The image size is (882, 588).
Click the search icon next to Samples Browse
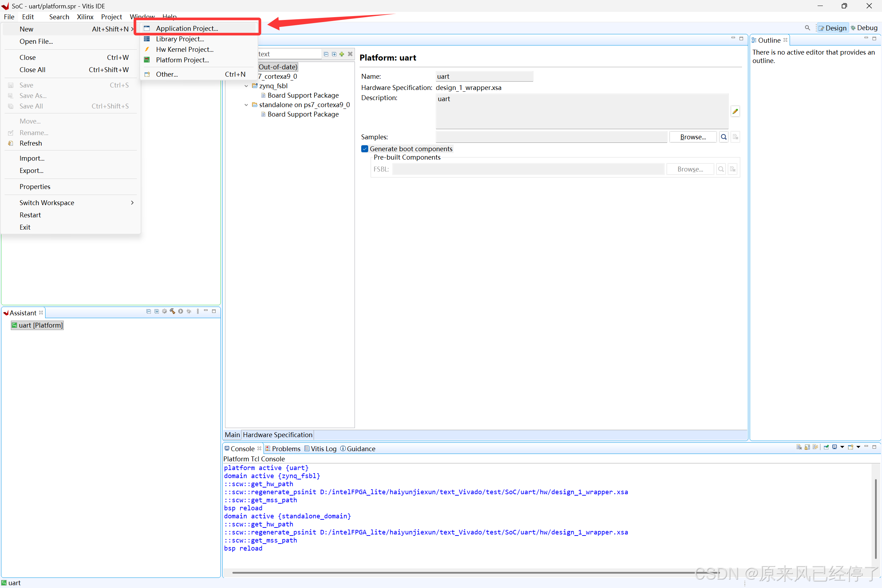pos(723,137)
